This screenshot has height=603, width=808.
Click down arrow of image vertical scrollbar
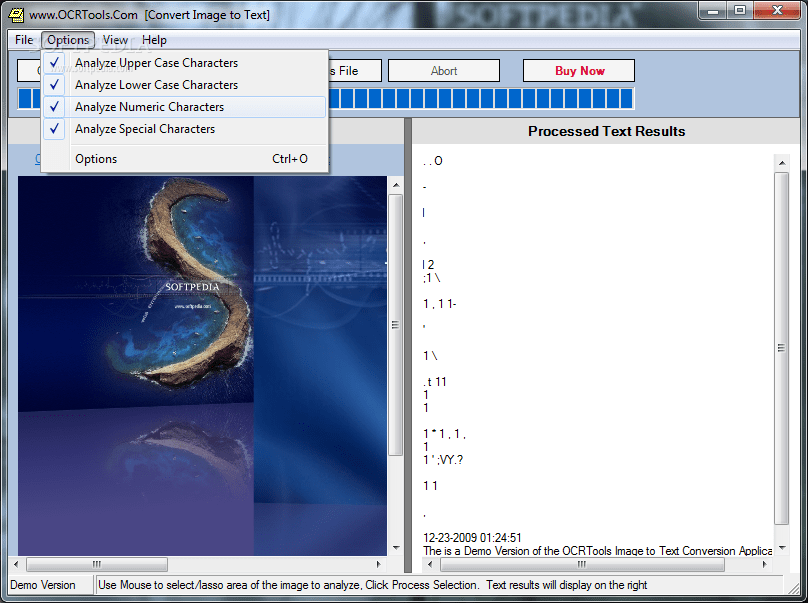[396, 548]
